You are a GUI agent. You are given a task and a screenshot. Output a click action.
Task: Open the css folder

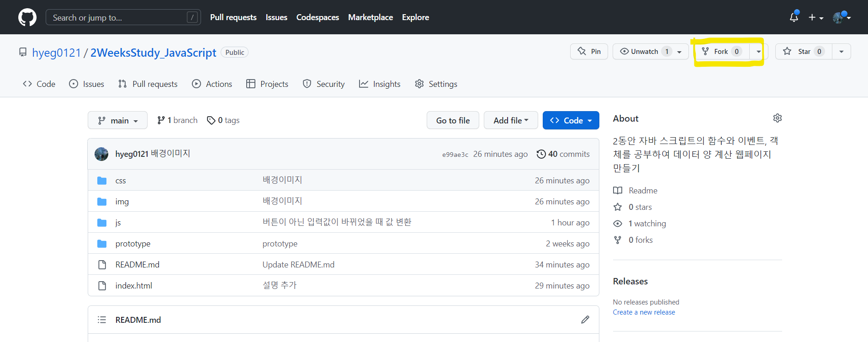click(121, 181)
